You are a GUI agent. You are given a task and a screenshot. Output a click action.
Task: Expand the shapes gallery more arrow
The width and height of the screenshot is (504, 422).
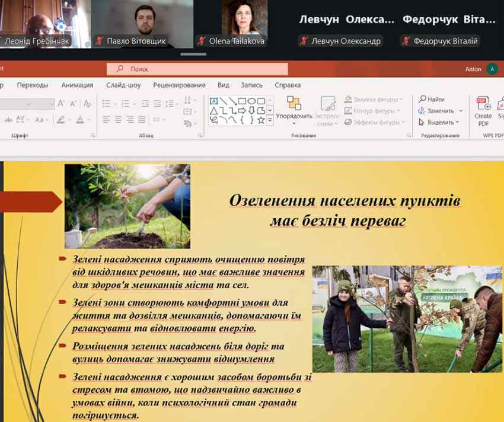pos(270,120)
